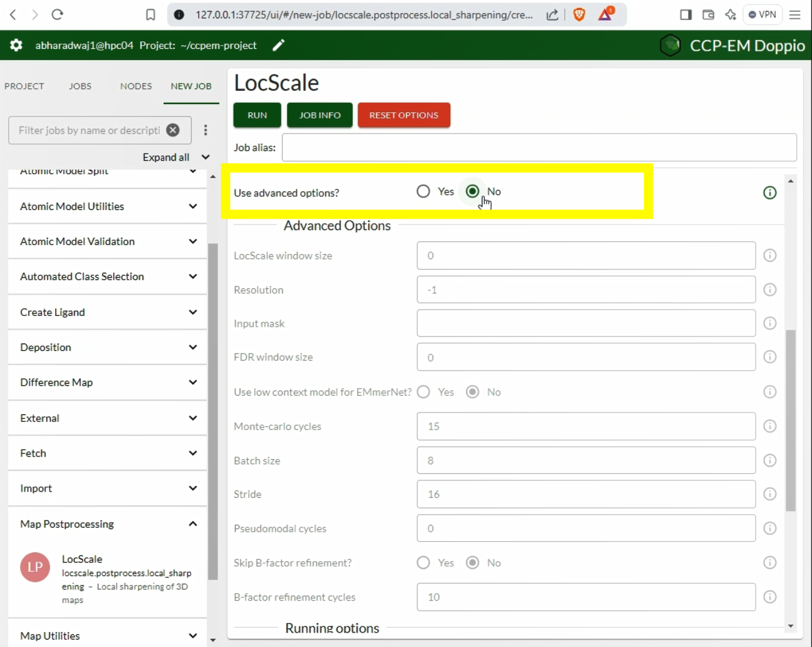Edit project path with pencil icon

point(279,45)
